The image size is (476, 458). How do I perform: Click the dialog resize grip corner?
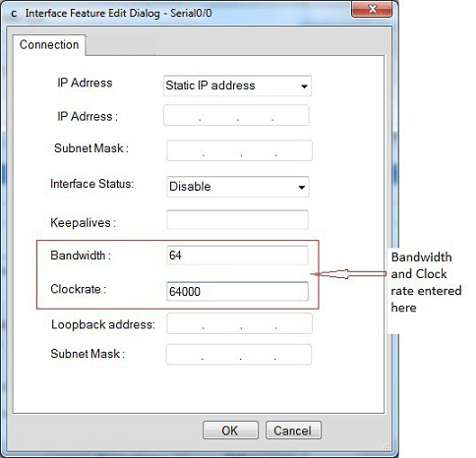click(x=387, y=446)
